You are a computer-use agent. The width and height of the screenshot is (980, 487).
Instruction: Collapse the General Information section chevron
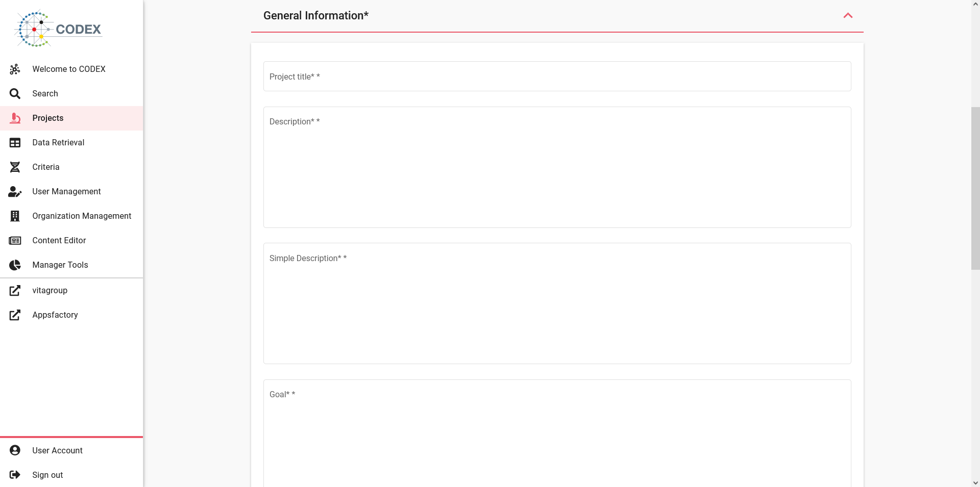pyautogui.click(x=848, y=15)
